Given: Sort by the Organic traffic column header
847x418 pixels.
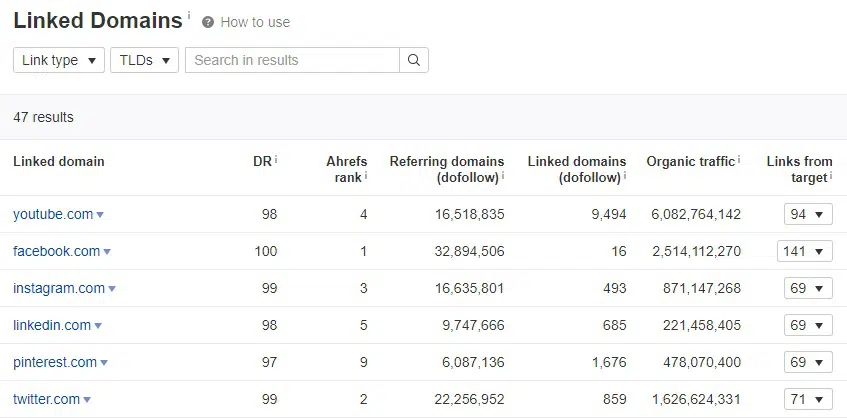Looking at the screenshot, I should 690,161.
